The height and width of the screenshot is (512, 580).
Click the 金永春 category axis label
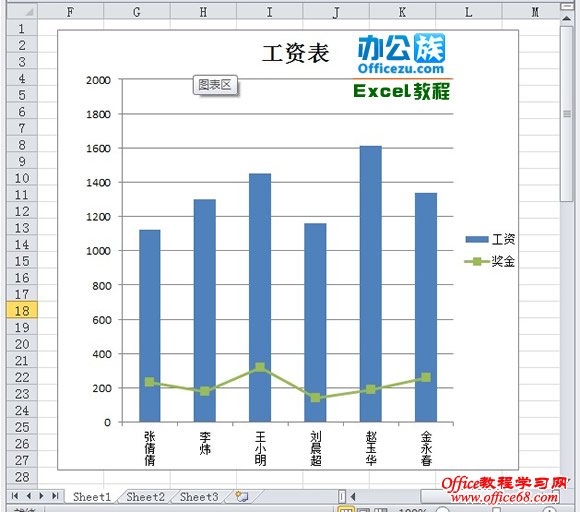[x=426, y=448]
